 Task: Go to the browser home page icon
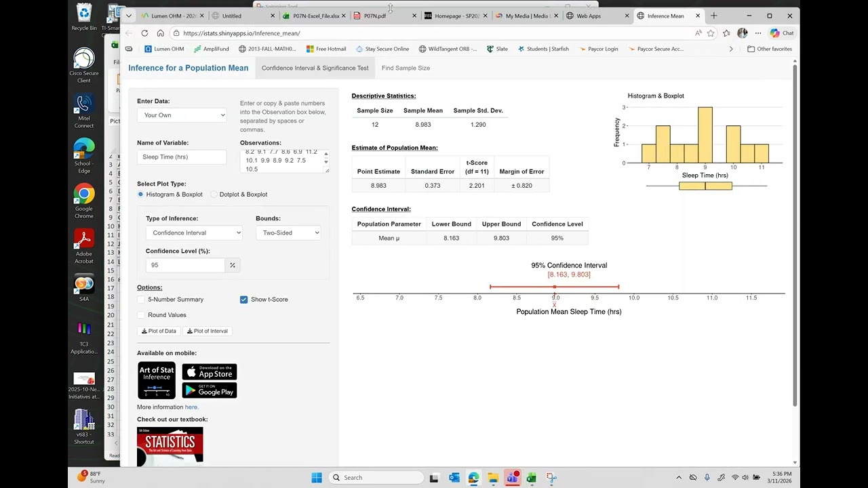click(x=160, y=33)
